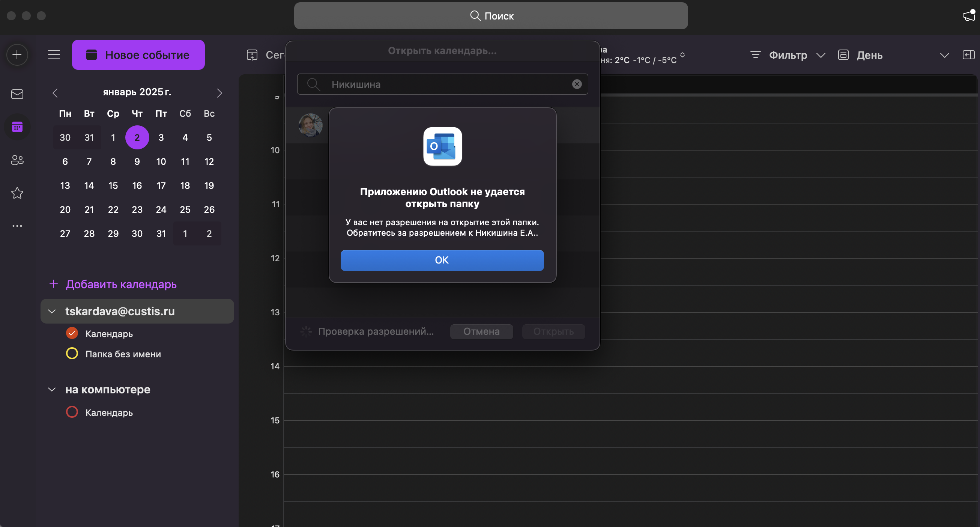
Task: Click the macOS window close button
Action: pyautogui.click(x=11, y=16)
